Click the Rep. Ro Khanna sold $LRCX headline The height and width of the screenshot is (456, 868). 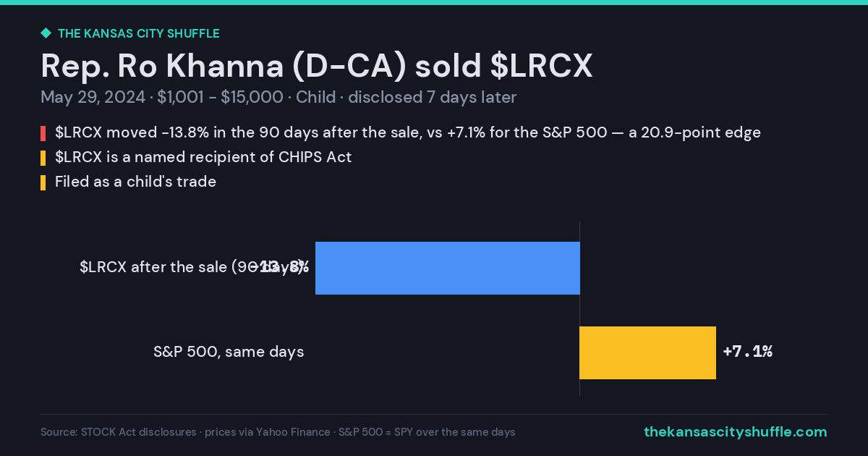pos(317,66)
